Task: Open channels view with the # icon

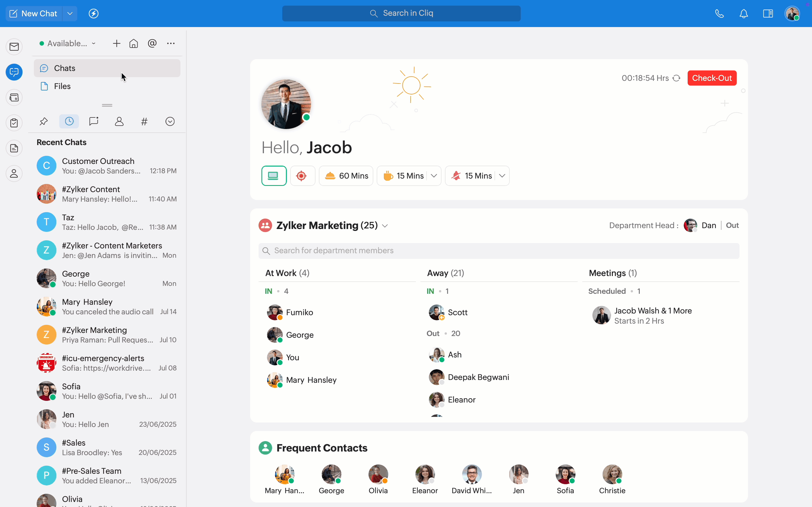Action: 144,121
